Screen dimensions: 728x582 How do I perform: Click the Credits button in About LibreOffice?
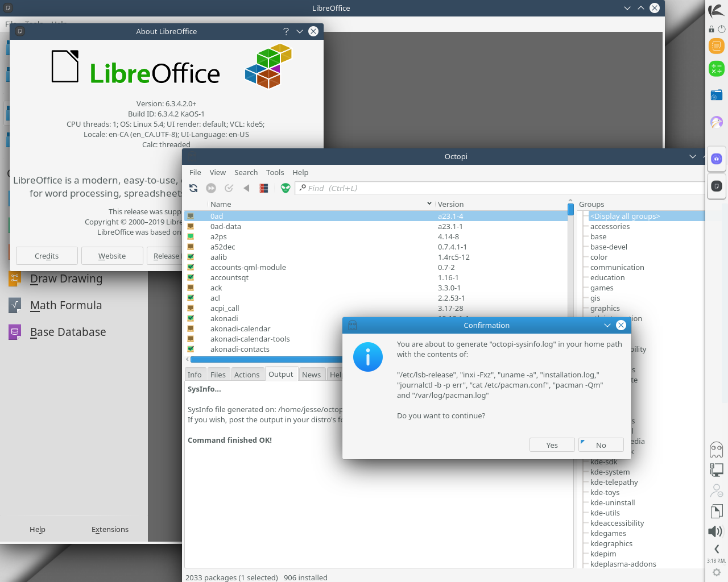[47, 256]
